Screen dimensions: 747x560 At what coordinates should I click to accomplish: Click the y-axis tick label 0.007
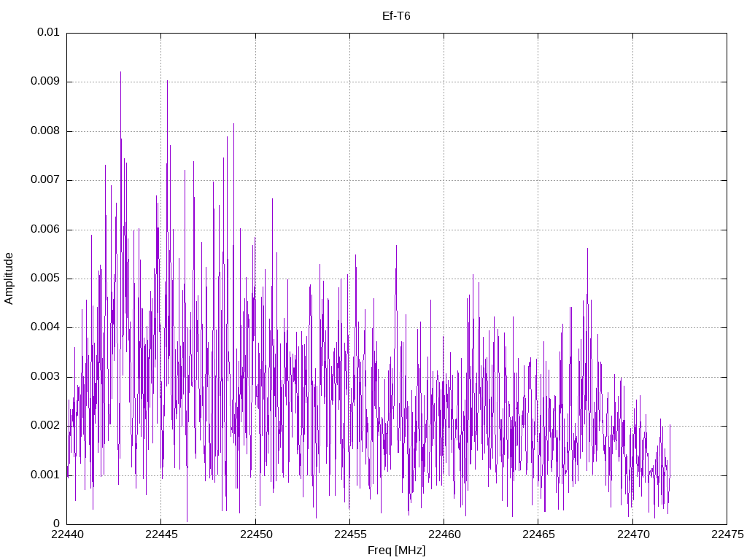point(45,180)
